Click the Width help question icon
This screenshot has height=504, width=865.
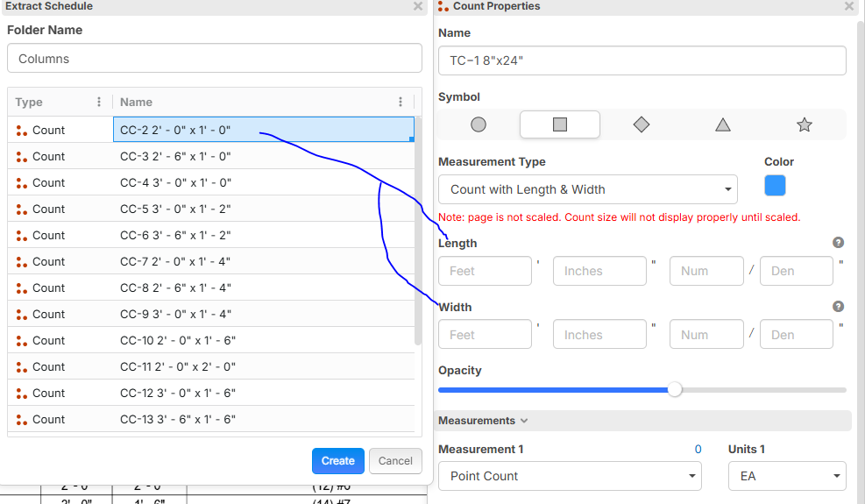[x=838, y=307]
